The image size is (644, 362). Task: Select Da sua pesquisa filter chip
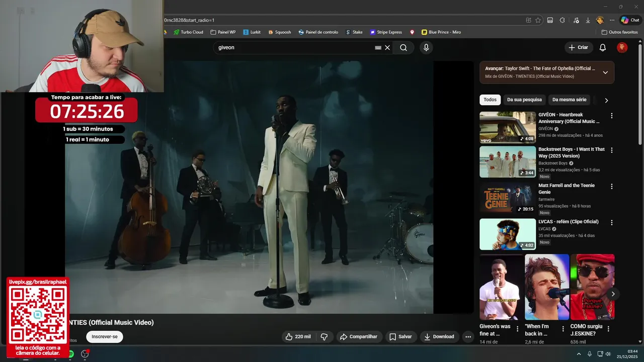click(x=524, y=100)
